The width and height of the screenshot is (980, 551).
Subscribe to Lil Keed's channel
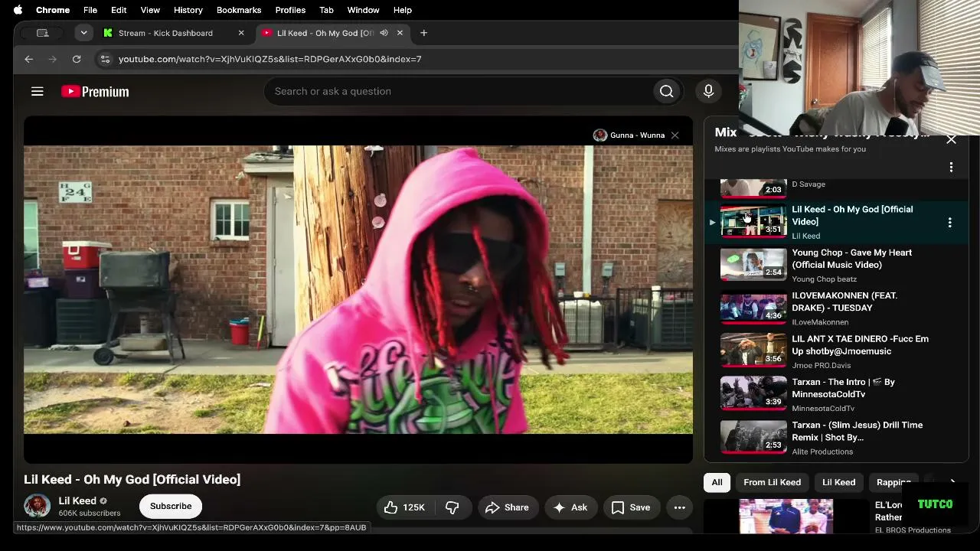coord(171,506)
